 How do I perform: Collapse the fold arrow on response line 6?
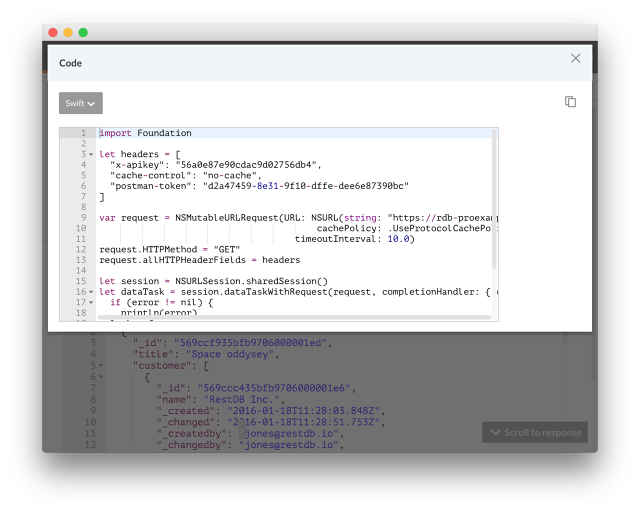click(100, 377)
